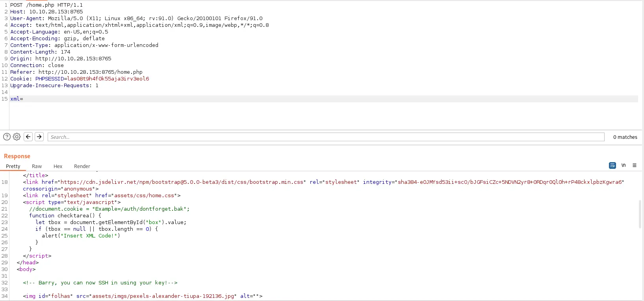Click the response pane vertical scrollbar

[x=640, y=214]
